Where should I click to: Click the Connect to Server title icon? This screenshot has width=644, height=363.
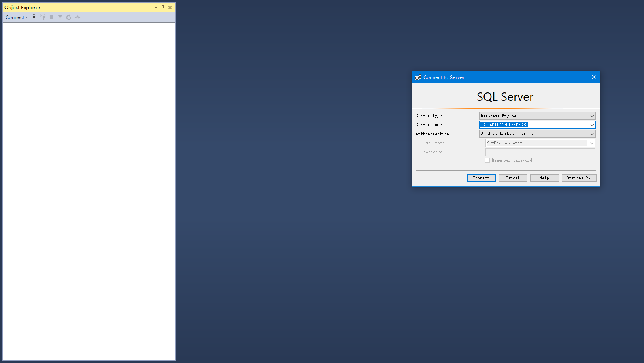click(x=418, y=77)
